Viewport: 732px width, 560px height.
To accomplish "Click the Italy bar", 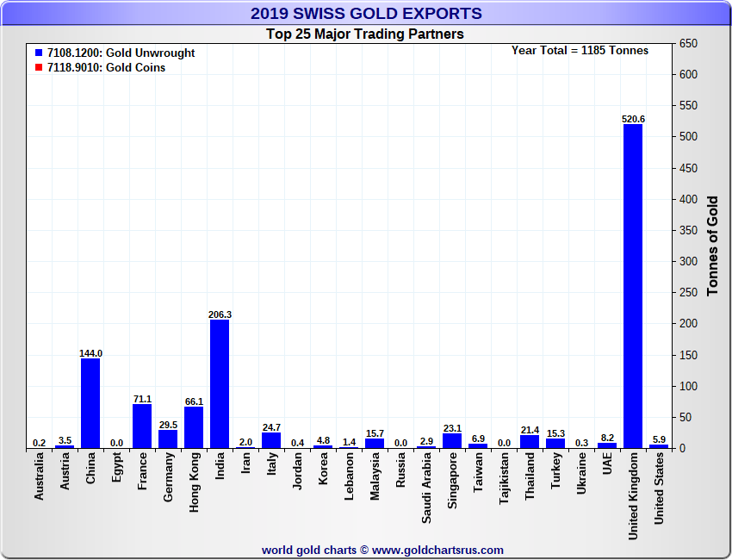I will click(271, 441).
